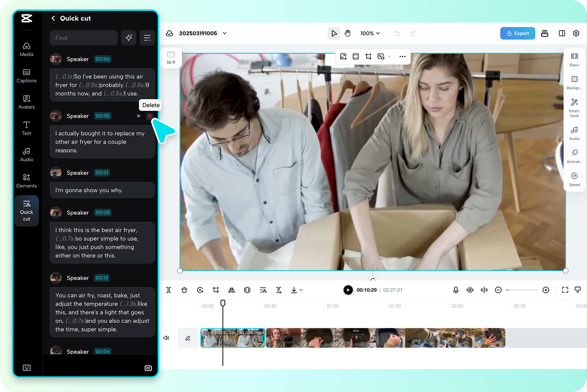Screen dimensions: 587x392
Task: Open the stacked layers icon beside Export
Action: 545,33
